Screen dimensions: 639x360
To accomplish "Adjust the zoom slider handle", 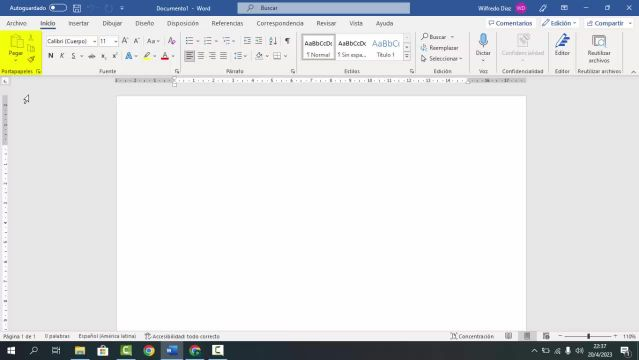I will point(588,336).
